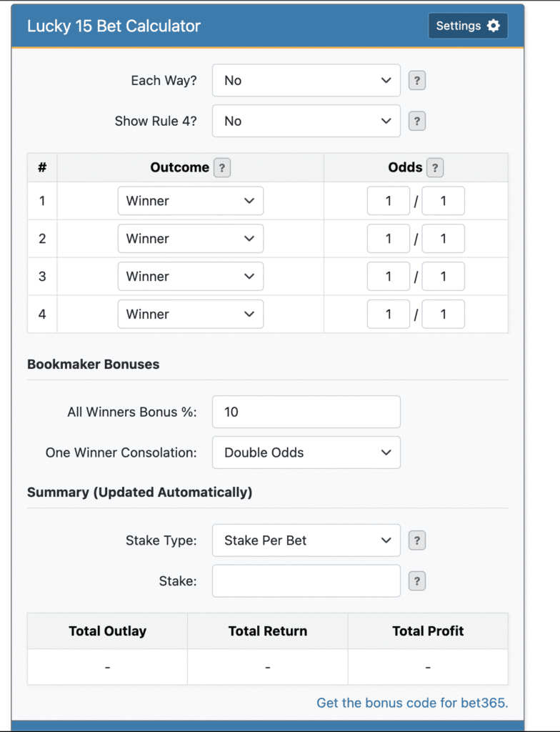This screenshot has width=560, height=732.
Task: Open the Settings gear button
Action: pos(468,26)
